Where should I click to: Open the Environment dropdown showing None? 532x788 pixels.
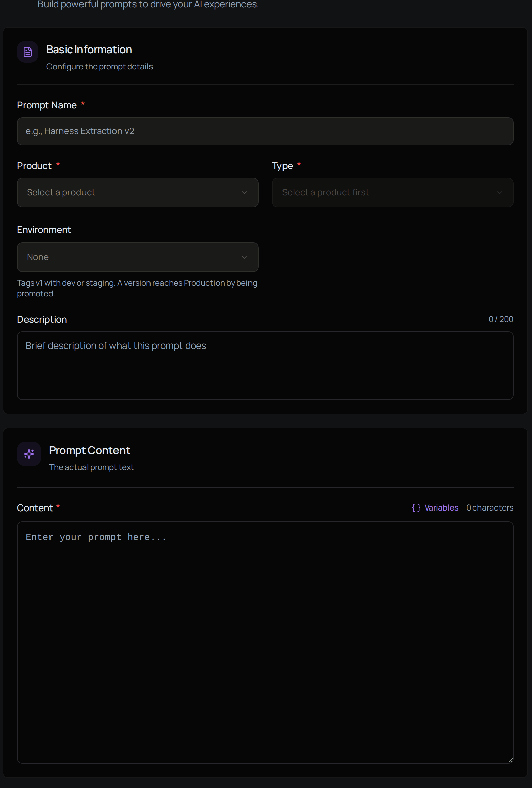click(x=138, y=257)
